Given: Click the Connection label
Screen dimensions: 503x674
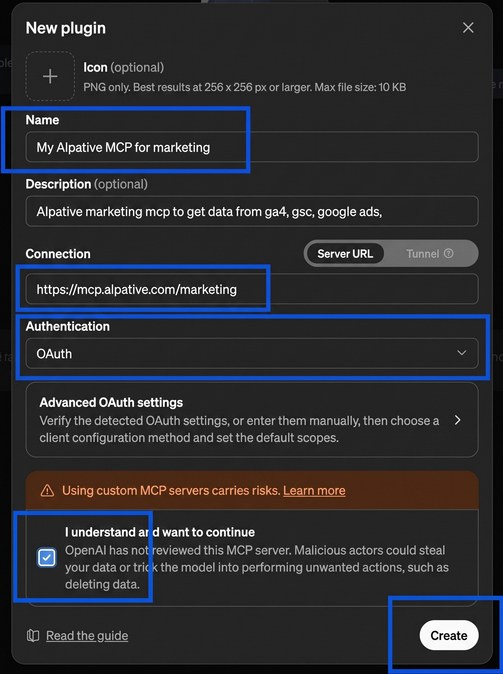Looking at the screenshot, I should 58,254.
